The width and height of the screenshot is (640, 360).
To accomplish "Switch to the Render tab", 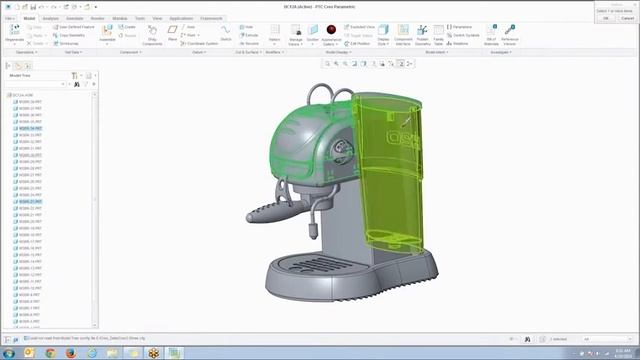I will 98,18.
